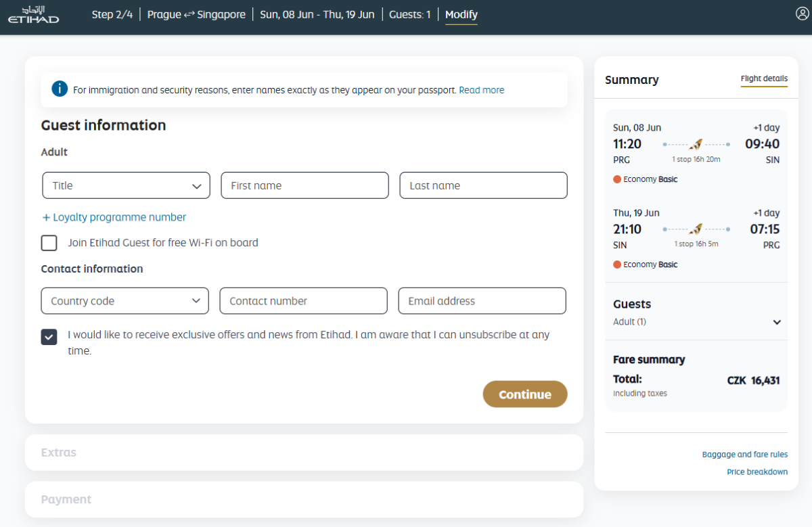Click the Email address field

click(x=482, y=301)
